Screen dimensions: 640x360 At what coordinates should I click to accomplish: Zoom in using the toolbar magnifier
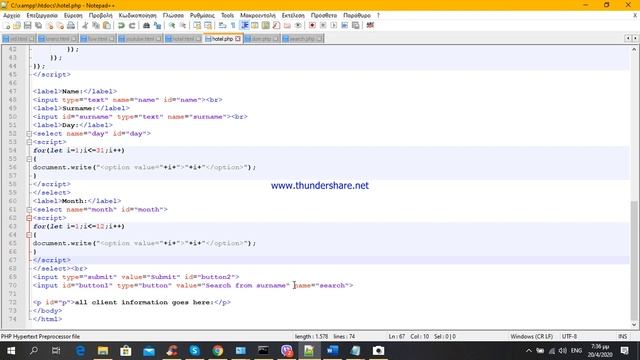pyautogui.click(x=172, y=25)
